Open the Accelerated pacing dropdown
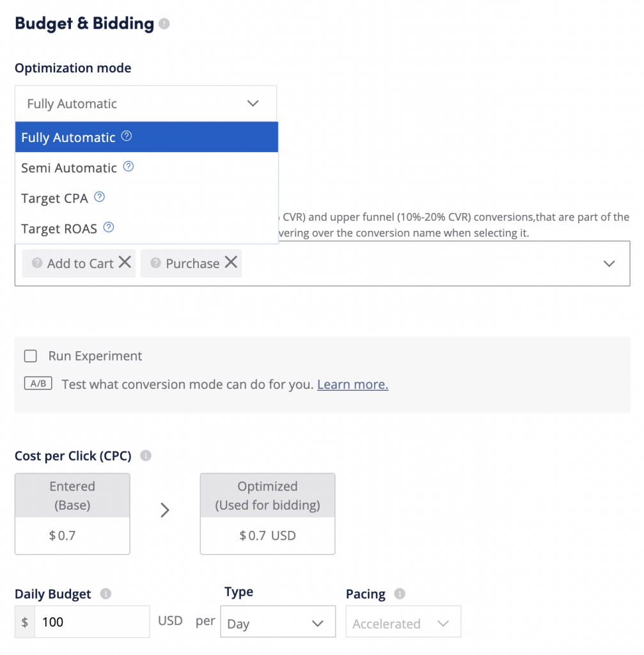Viewport: 644px width, 655px height. (x=403, y=623)
